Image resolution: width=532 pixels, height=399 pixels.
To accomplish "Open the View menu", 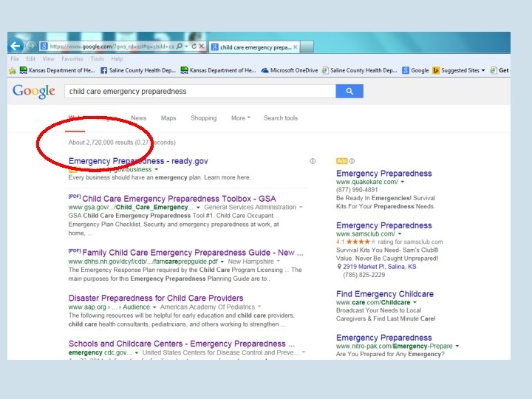I will point(48,58).
